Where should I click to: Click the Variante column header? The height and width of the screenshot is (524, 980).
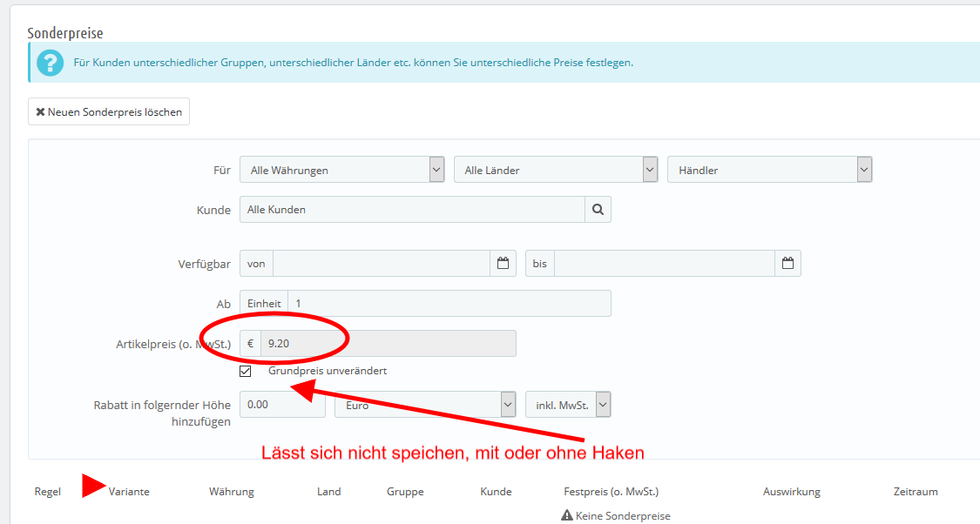click(129, 492)
